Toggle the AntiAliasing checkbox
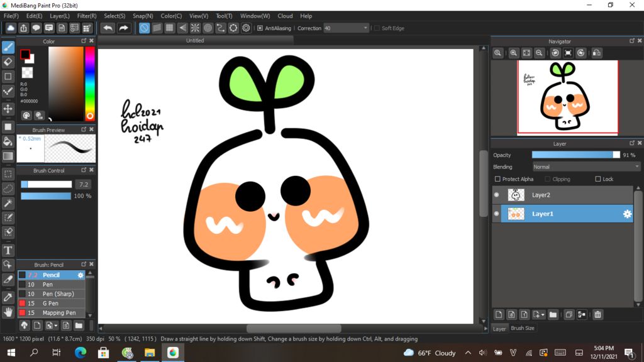The height and width of the screenshot is (362, 644). click(x=260, y=28)
